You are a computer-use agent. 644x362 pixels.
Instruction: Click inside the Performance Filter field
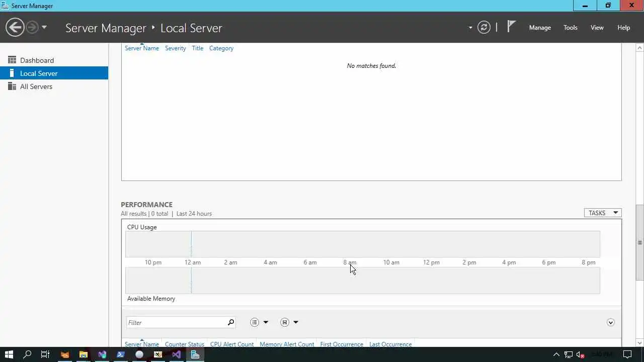pyautogui.click(x=176, y=322)
